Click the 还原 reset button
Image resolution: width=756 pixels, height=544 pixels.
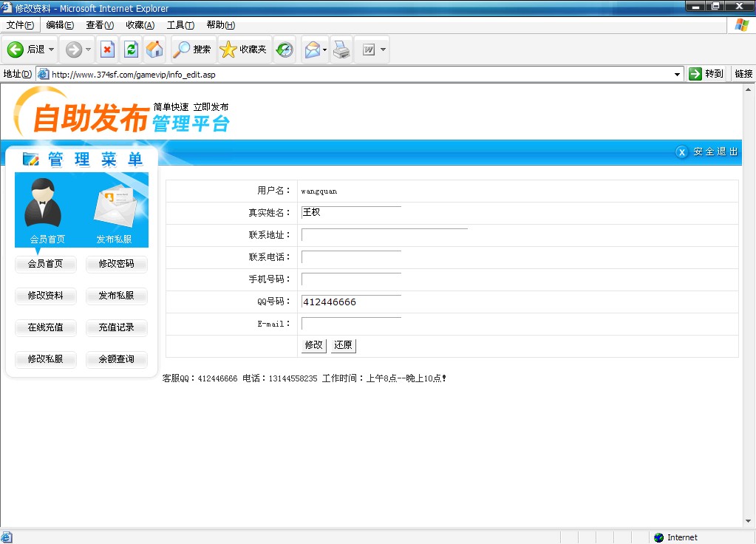click(343, 345)
